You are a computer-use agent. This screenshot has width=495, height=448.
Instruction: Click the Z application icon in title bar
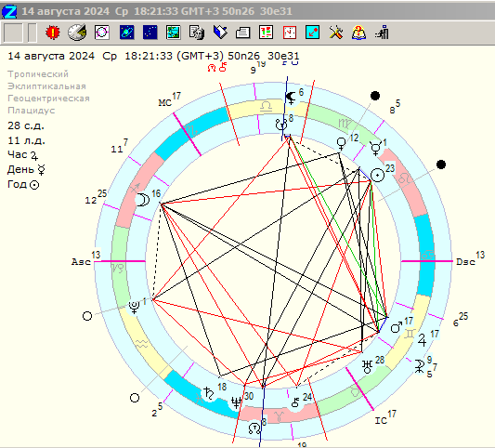[x=9, y=12]
